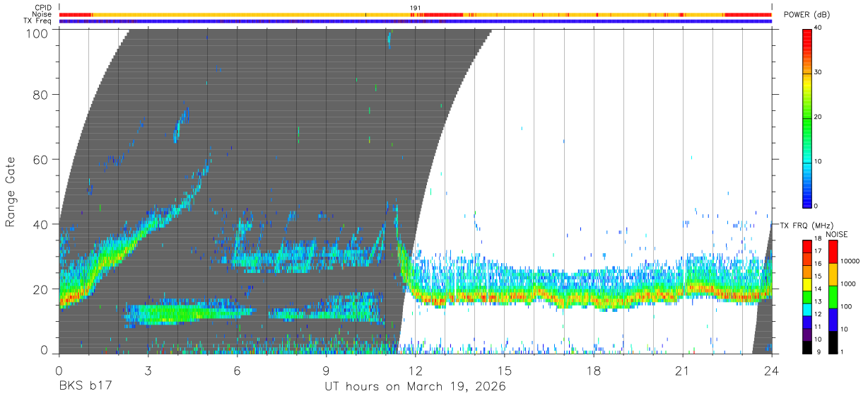Click the Noise color strip above the plot

pyautogui.click(x=415, y=14)
